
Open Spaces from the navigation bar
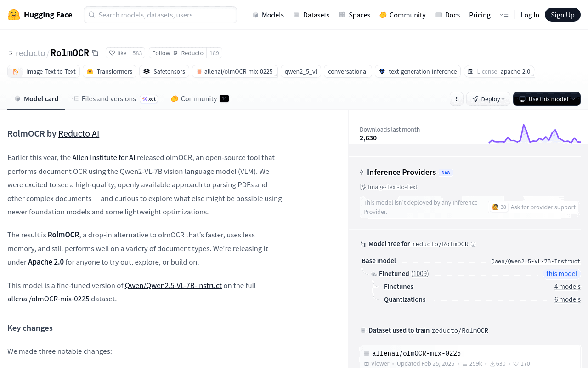click(355, 15)
